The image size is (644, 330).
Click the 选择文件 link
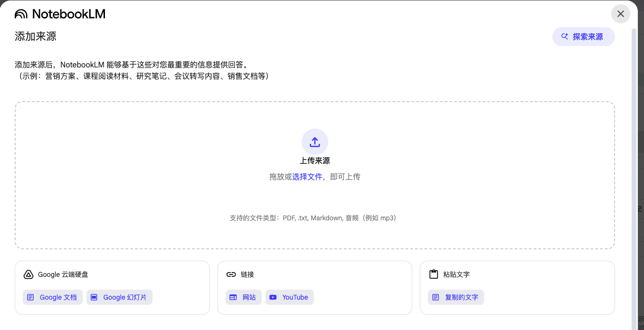click(x=307, y=177)
